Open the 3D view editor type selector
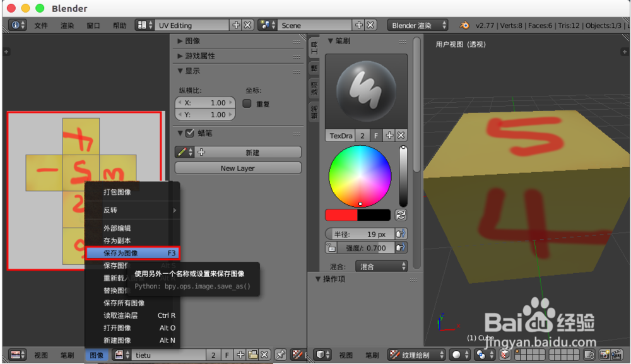Screen dimensions: 631x364 [322, 355]
